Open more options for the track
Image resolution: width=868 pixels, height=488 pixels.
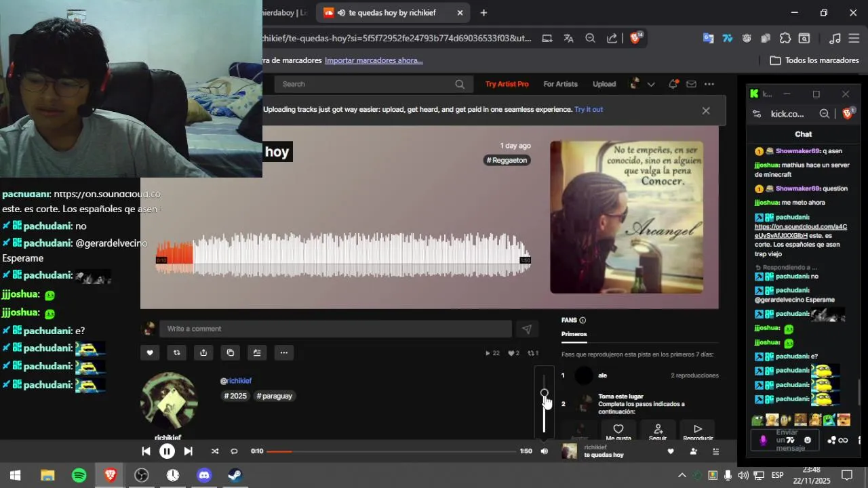tap(284, 352)
